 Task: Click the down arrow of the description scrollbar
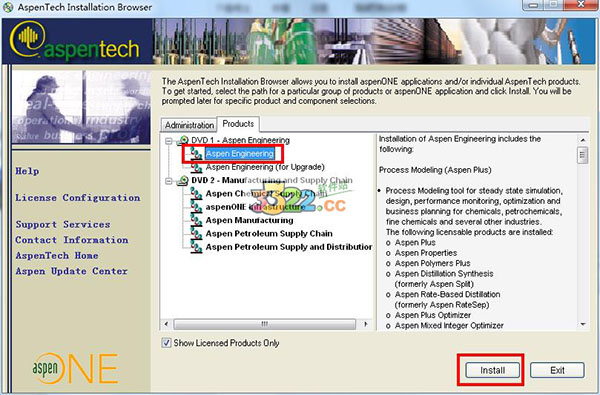[x=583, y=325]
